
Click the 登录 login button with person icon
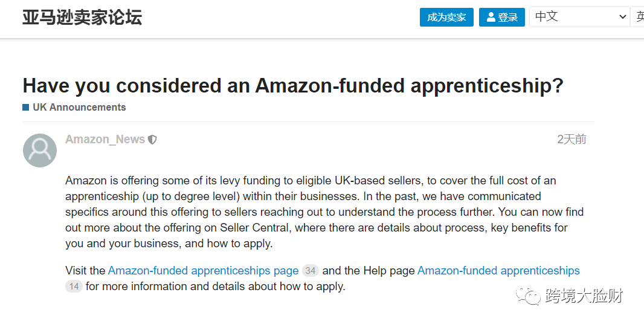501,18
